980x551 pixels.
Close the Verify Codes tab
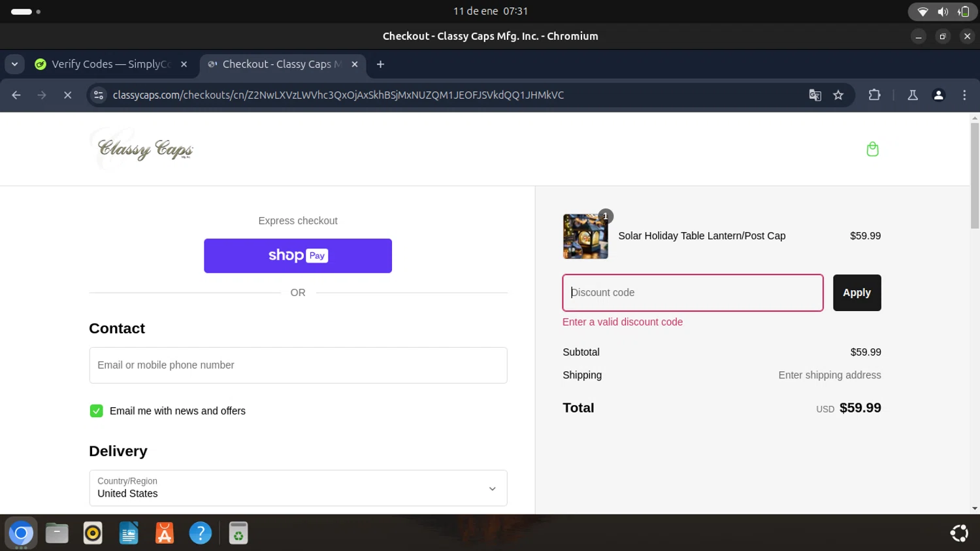click(184, 64)
